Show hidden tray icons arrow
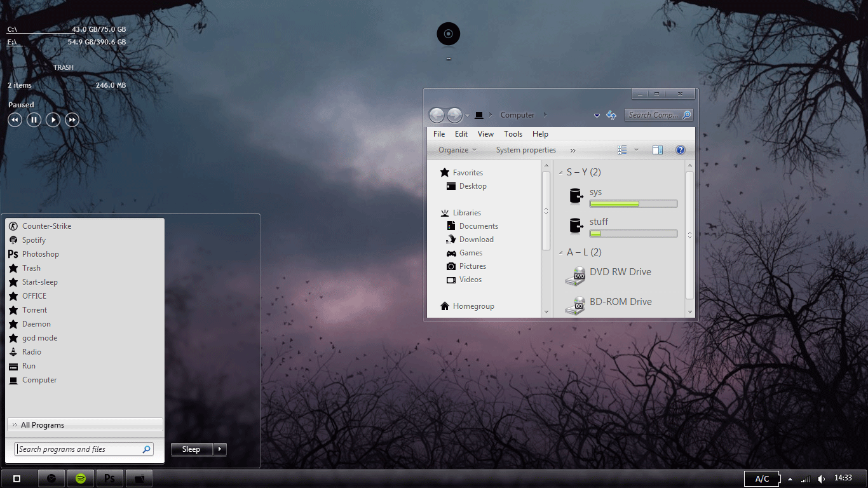 coord(790,479)
